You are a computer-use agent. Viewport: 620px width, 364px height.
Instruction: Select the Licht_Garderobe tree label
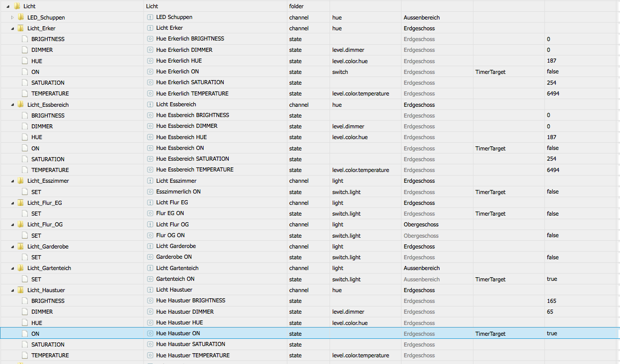pos(48,246)
